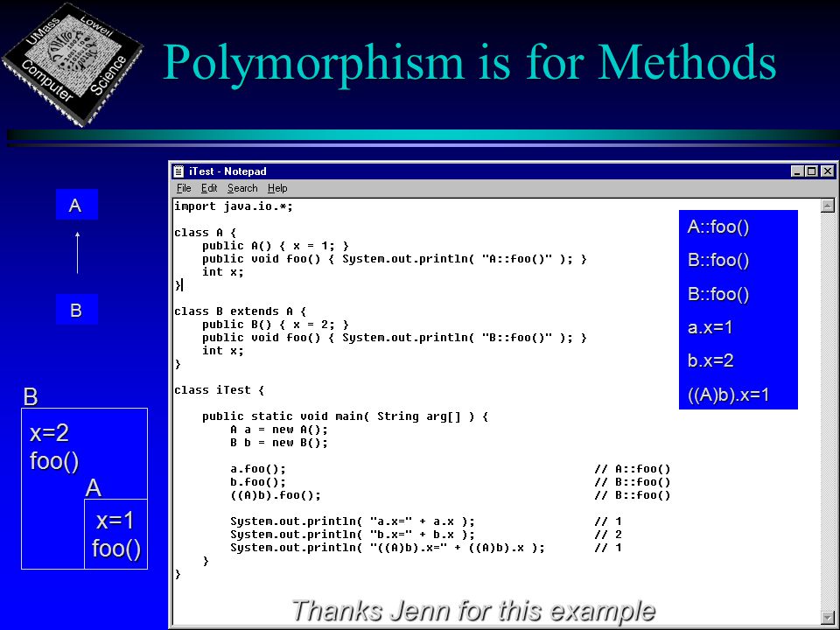Click the class A box in diagram

coord(77,204)
